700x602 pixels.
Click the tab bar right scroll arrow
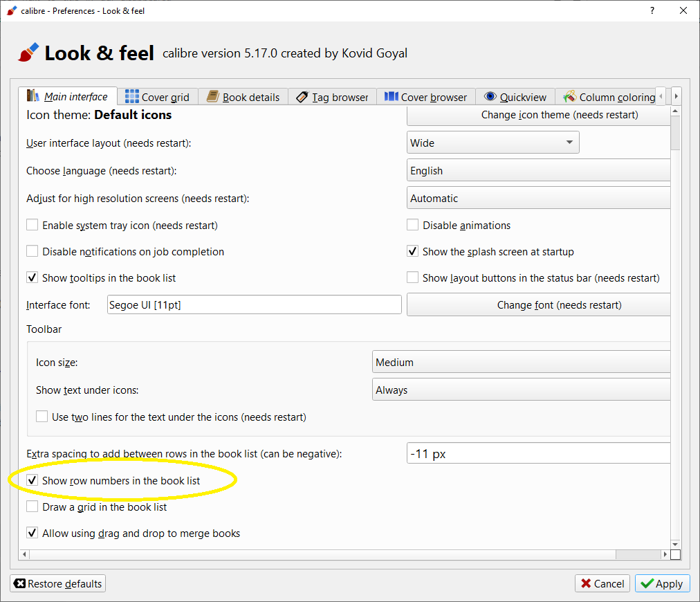[x=676, y=96]
